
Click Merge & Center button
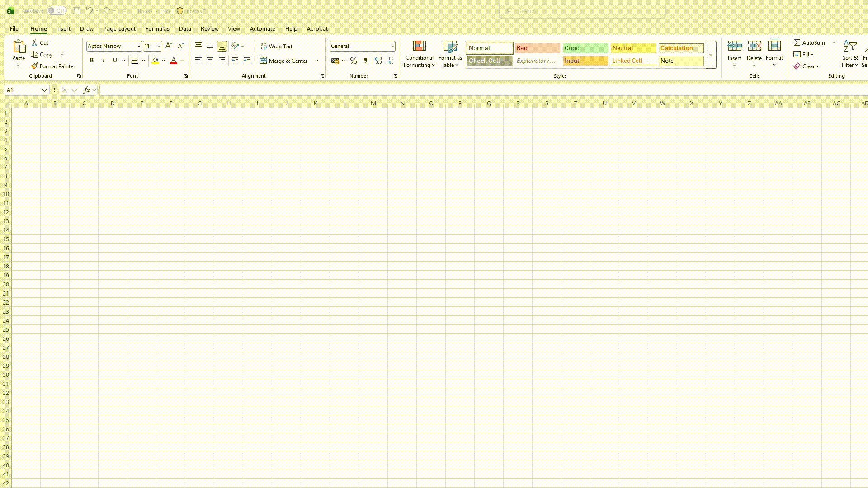[284, 61]
